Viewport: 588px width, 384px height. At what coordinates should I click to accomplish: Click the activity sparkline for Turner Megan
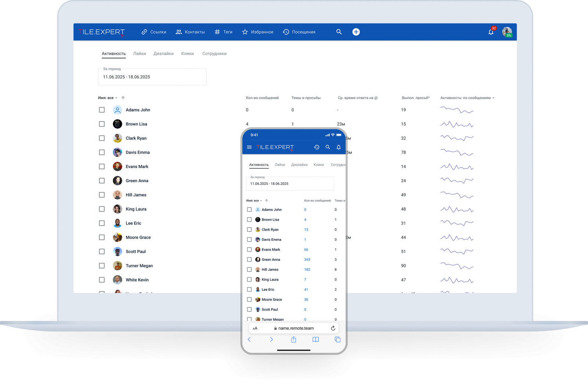[457, 266]
